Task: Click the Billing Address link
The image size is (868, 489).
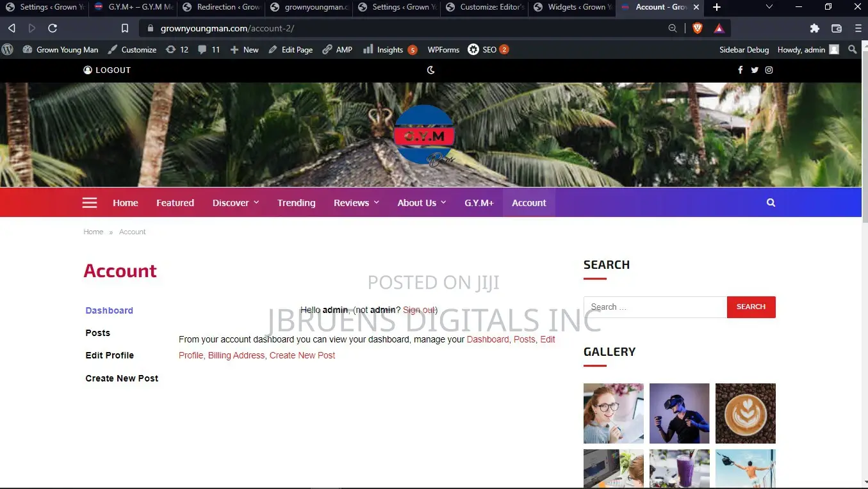Action: coord(236,355)
